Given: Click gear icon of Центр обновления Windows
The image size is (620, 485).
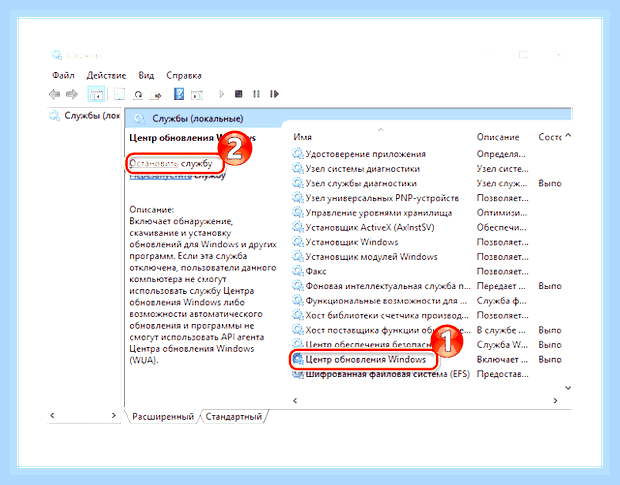Looking at the screenshot, I should (298, 359).
